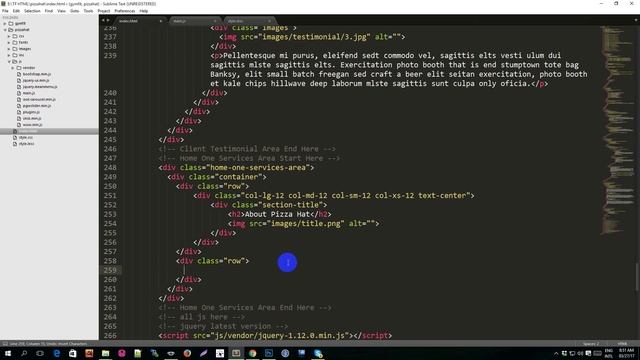This screenshot has width=640, height=360.
Task: Open main.js file in sidebar
Action: pos(29,93)
